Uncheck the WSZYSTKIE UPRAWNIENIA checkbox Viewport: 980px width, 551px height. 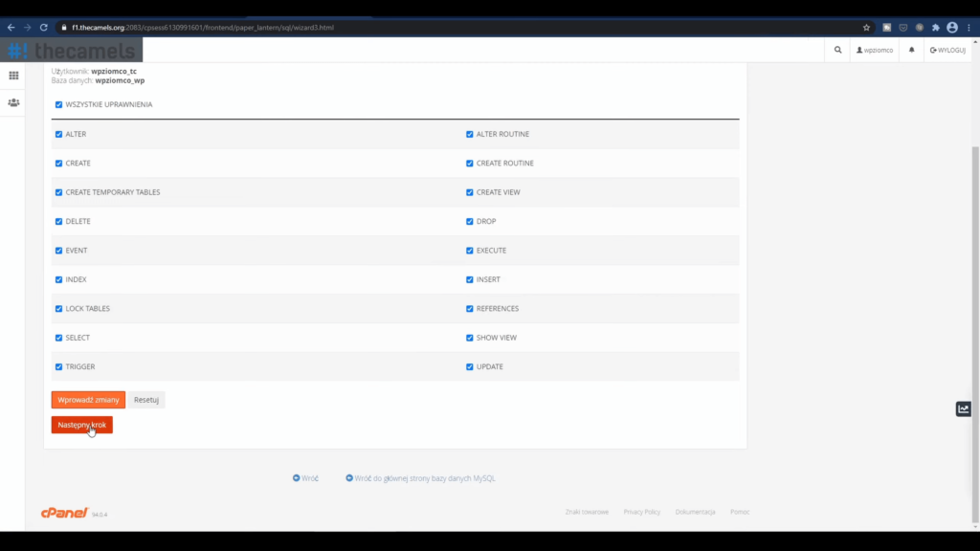(59, 104)
